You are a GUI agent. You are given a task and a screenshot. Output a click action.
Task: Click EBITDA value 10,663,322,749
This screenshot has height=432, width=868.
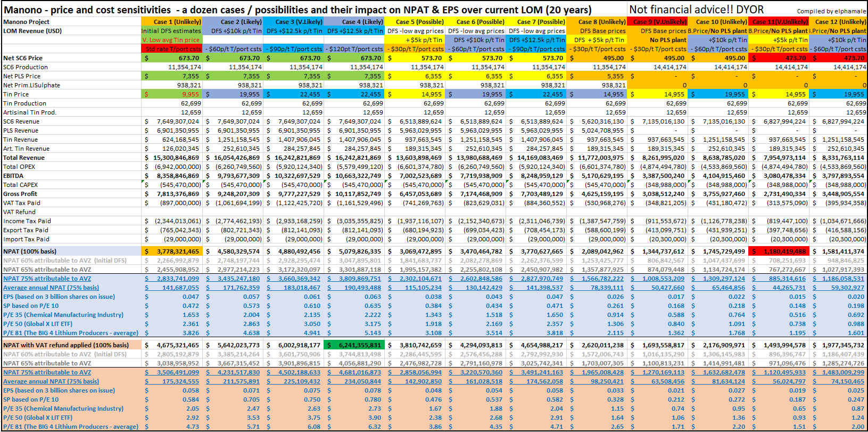pos(354,176)
